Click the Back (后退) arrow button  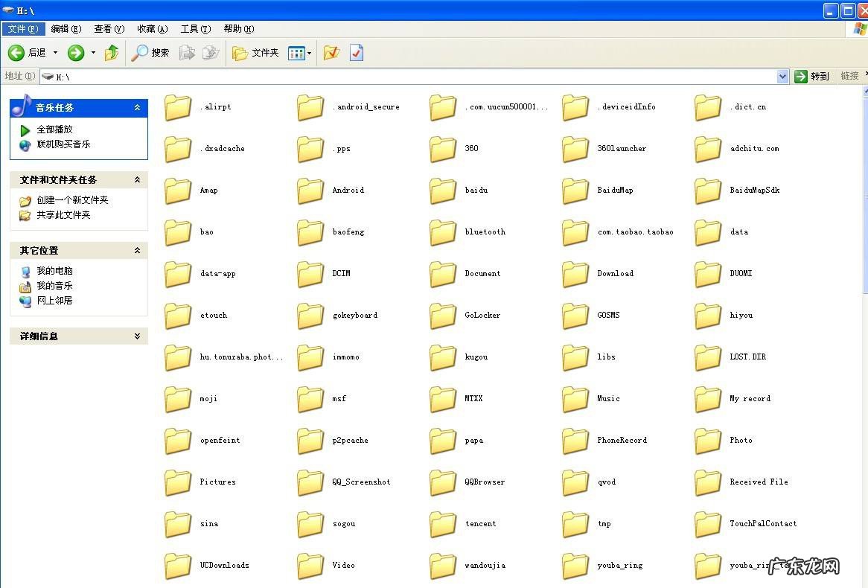click(x=17, y=53)
